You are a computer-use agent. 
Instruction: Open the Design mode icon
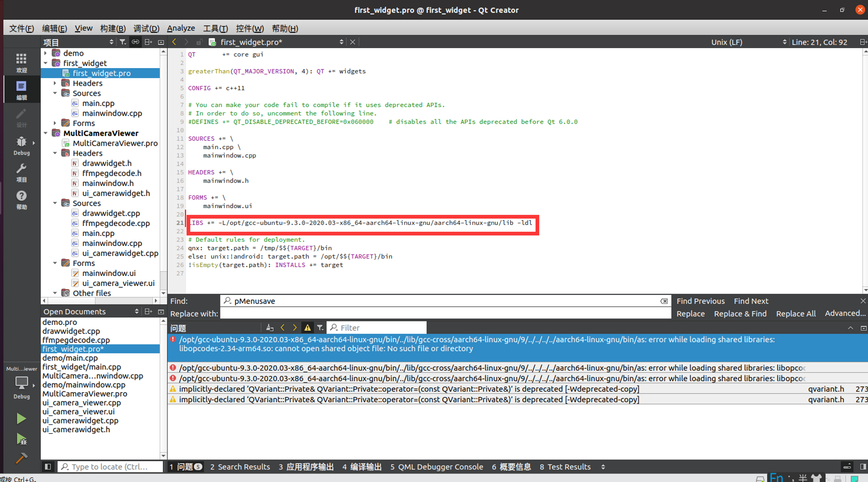coord(21,117)
